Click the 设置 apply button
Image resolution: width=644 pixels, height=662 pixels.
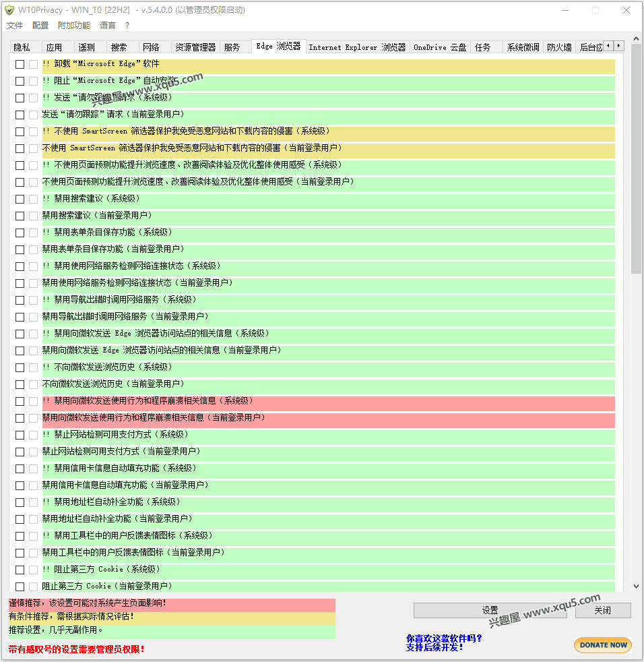click(x=490, y=610)
